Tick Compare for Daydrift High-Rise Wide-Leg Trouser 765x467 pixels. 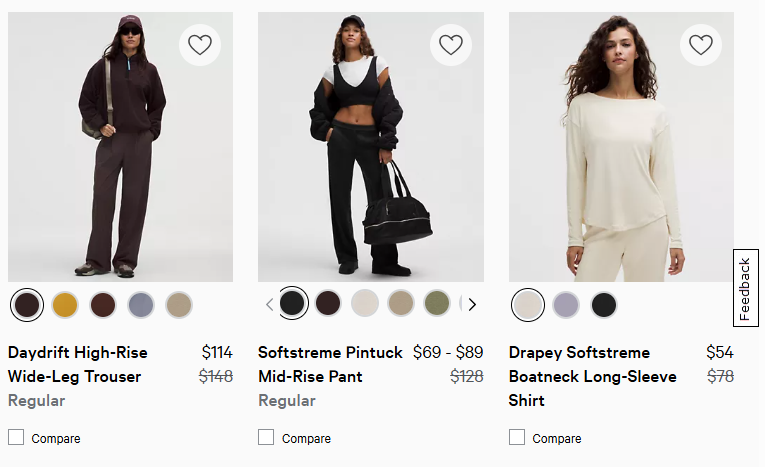click(x=16, y=437)
